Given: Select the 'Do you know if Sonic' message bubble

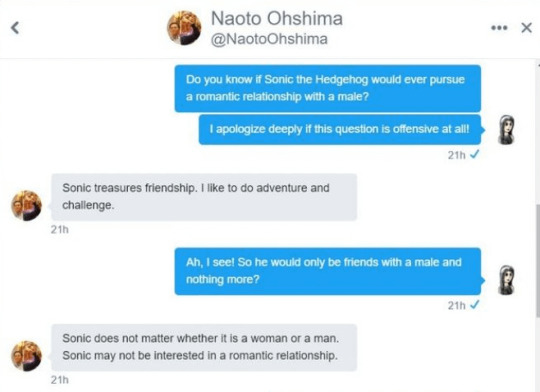Looking at the screenshot, I should (x=328, y=88).
